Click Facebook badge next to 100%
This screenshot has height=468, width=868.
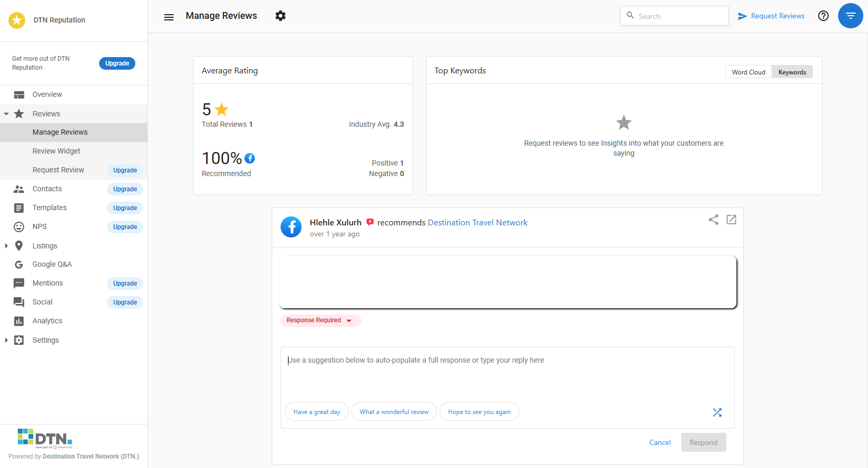point(250,158)
